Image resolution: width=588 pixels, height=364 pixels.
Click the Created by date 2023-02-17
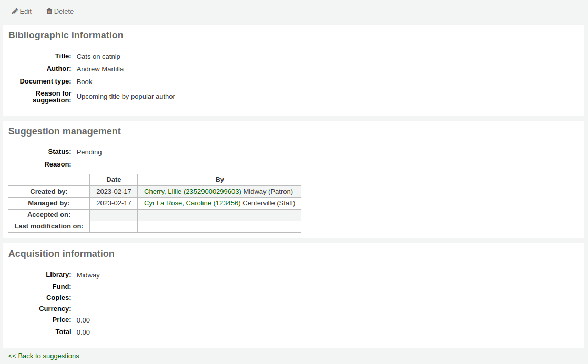[x=114, y=191]
